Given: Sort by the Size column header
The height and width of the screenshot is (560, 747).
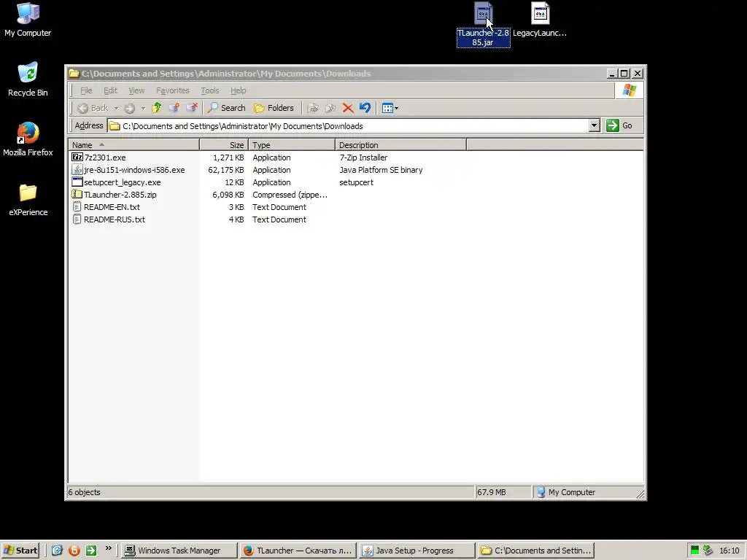Looking at the screenshot, I should (224, 145).
